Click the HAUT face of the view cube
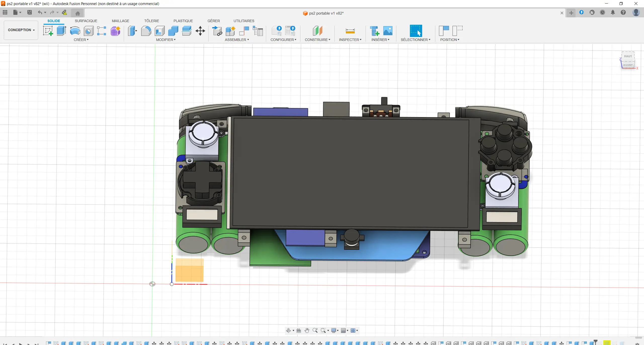Image resolution: width=644 pixels, height=345 pixels. point(628,56)
